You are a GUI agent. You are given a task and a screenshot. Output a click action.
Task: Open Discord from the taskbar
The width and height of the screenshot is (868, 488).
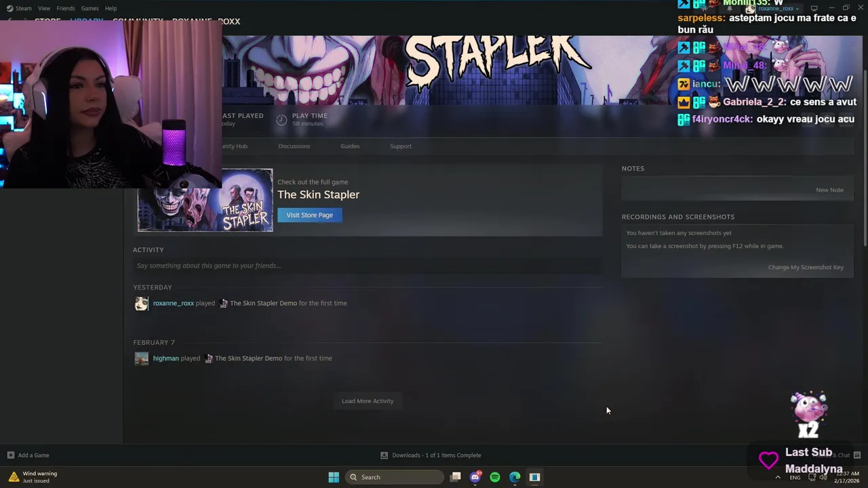pos(475,477)
